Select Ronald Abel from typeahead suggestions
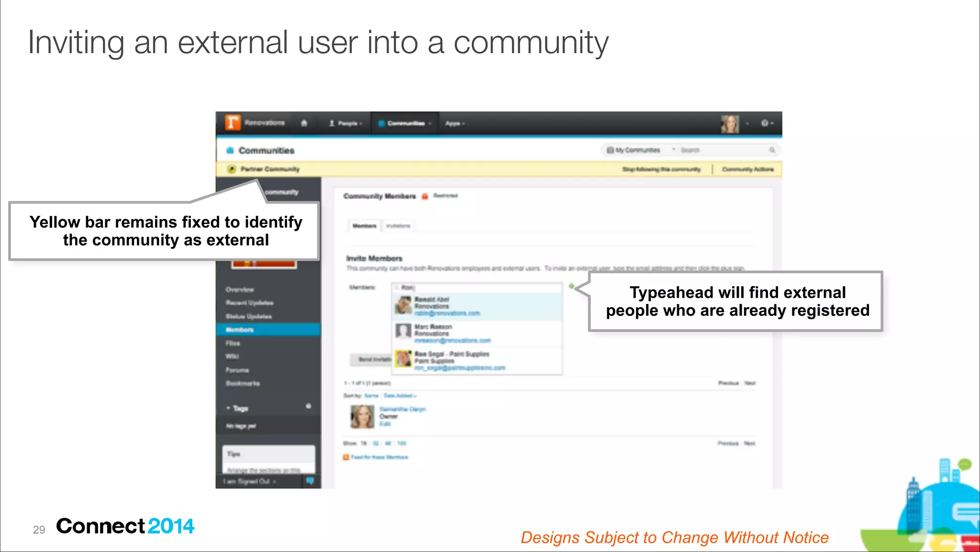 (477, 306)
